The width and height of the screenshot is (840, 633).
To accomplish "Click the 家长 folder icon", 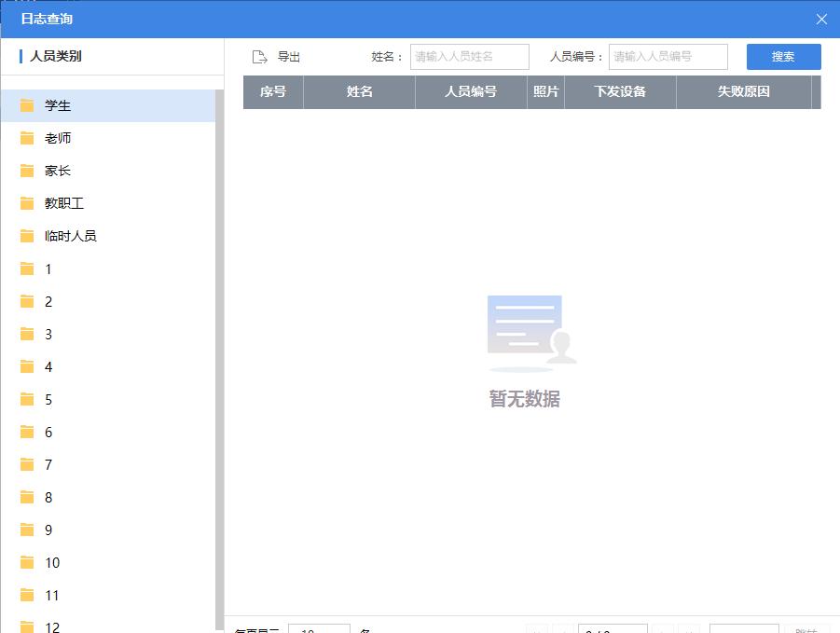I will (x=27, y=171).
